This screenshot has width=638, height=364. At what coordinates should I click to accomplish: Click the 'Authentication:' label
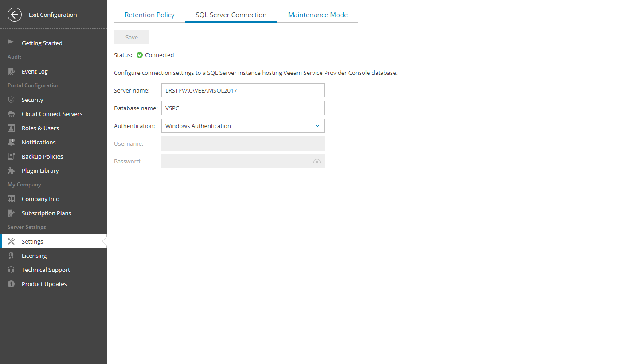134,126
